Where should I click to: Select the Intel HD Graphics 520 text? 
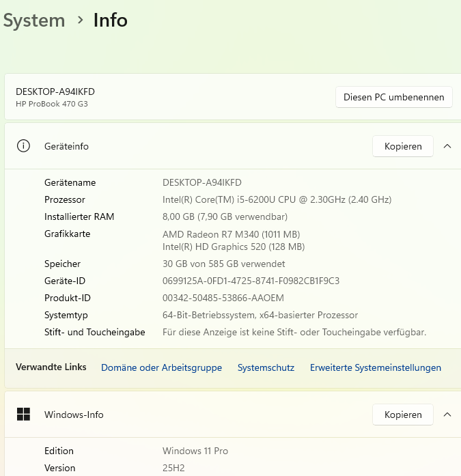coord(234,247)
